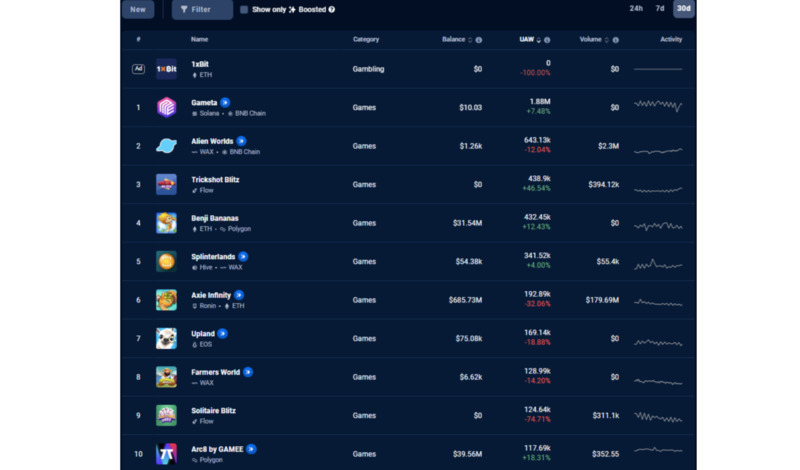Click the info icon beside Balance header
The image size is (800, 470).
[479, 40]
